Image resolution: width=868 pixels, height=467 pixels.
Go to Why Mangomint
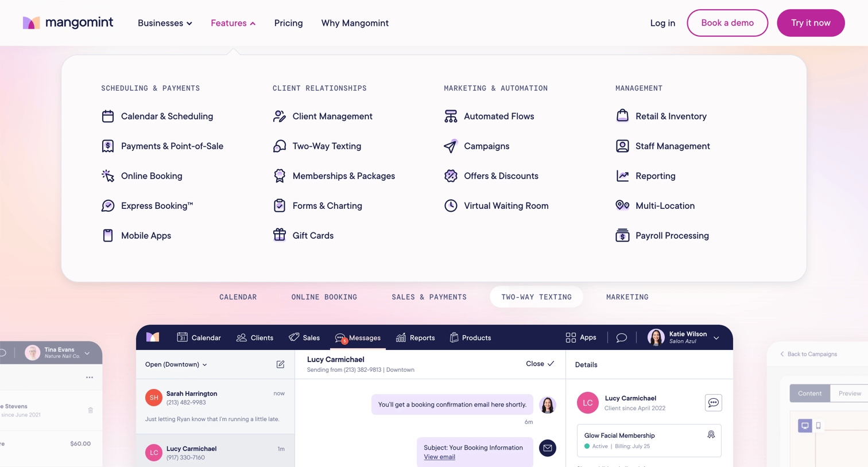[x=355, y=23]
